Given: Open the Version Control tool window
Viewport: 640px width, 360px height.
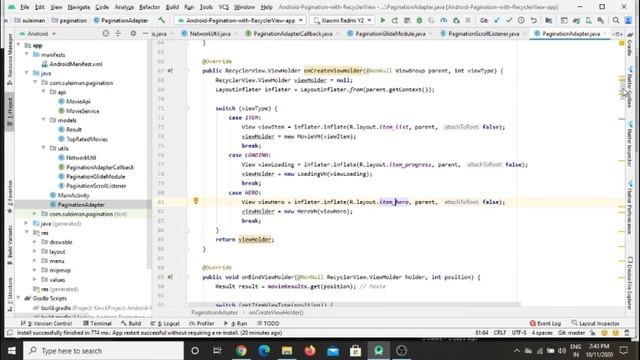Looking at the screenshot, I should click(x=46, y=323).
